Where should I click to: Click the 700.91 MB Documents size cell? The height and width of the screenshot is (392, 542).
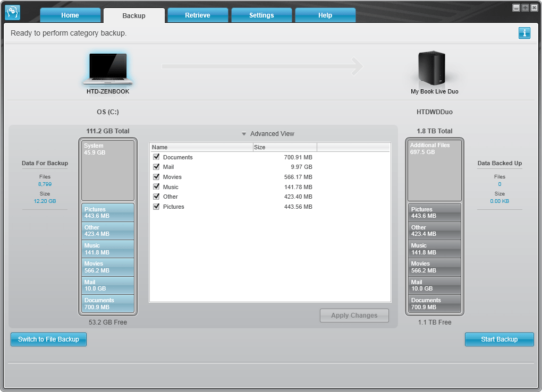coord(298,157)
